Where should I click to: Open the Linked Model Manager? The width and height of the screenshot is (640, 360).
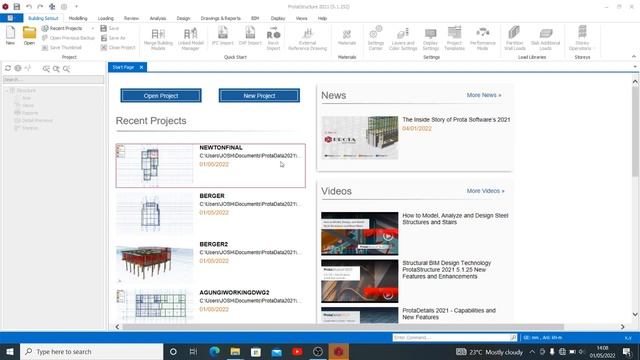[190, 38]
